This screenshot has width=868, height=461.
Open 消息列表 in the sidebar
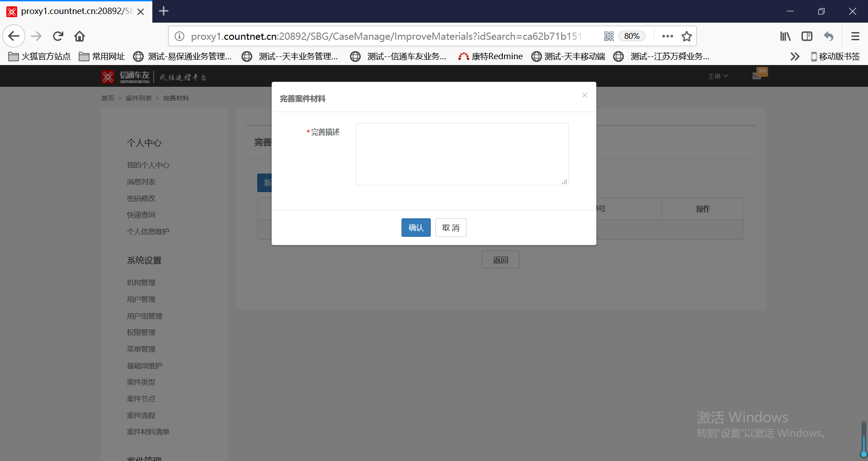click(141, 182)
